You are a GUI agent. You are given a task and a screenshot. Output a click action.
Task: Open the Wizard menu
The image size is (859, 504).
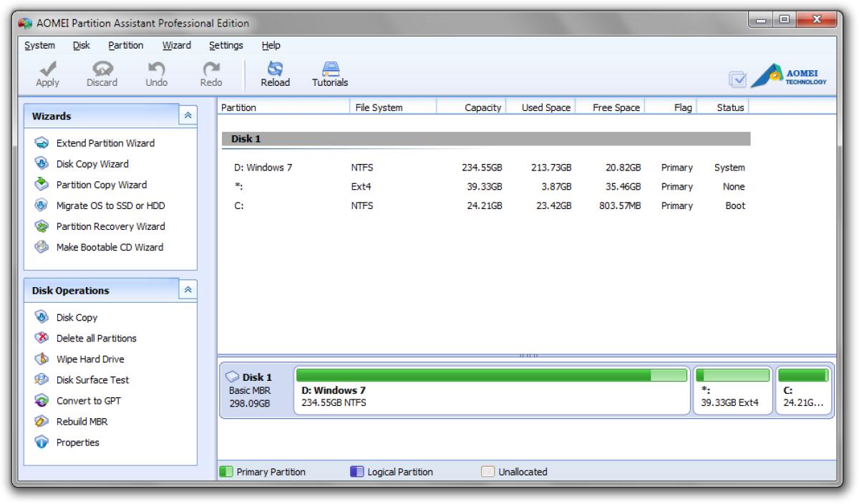[175, 44]
